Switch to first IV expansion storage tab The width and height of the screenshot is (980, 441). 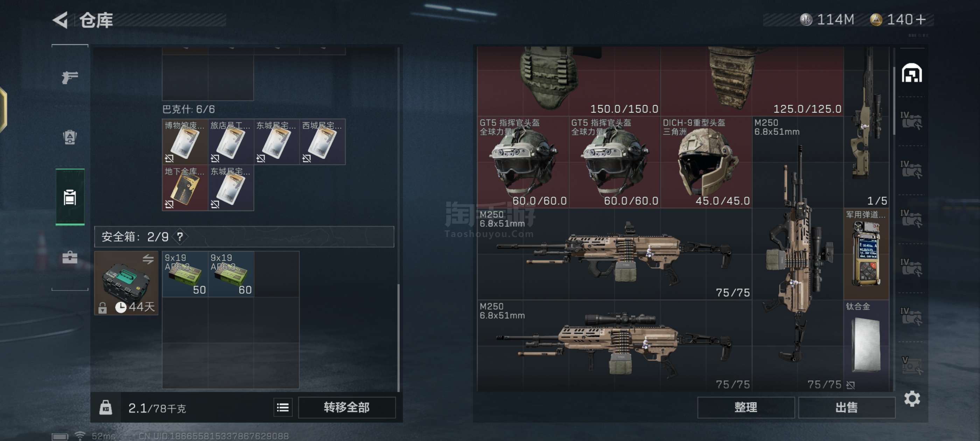click(x=911, y=121)
